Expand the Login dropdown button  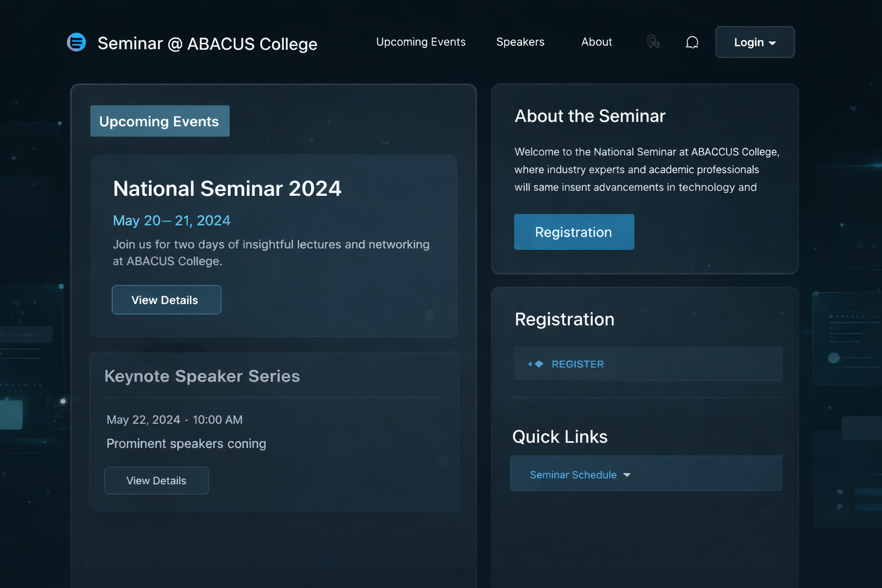pos(755,42)
